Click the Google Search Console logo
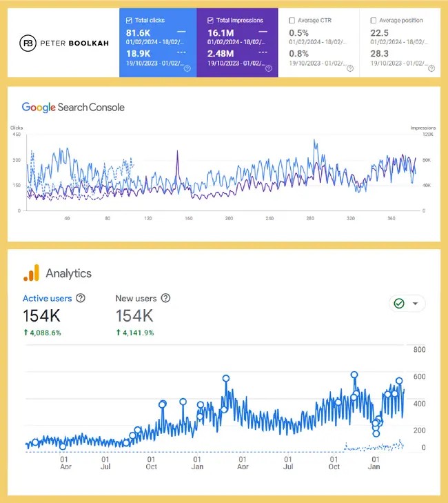 pyautogui.click(x=73, y=107)
